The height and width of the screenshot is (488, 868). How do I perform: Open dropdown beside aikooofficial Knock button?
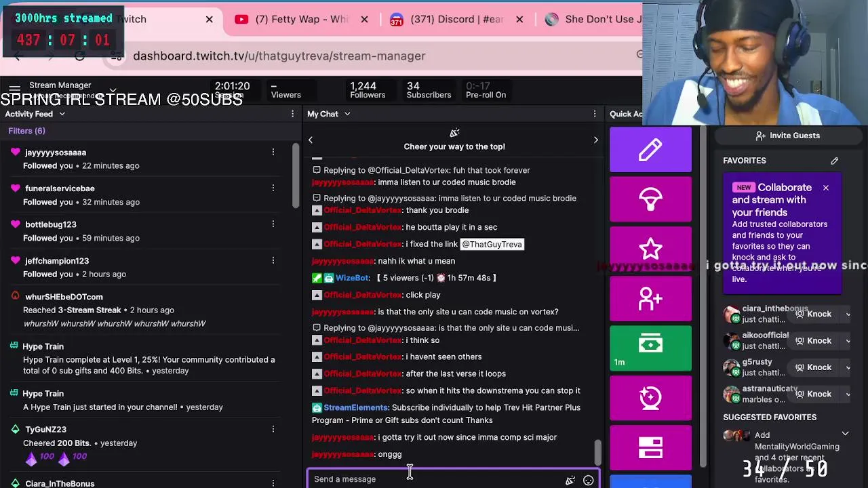pyautogui.click(x=848, y=340)
